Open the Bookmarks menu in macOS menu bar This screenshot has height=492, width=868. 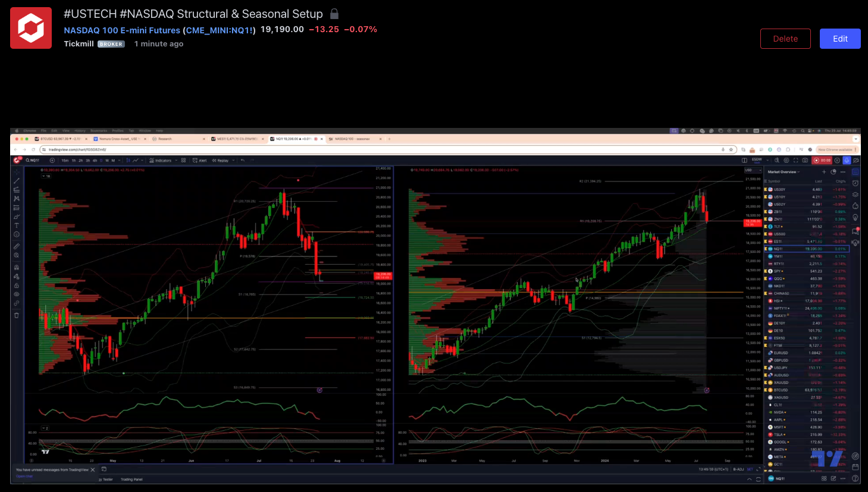(x=99, y=131)
